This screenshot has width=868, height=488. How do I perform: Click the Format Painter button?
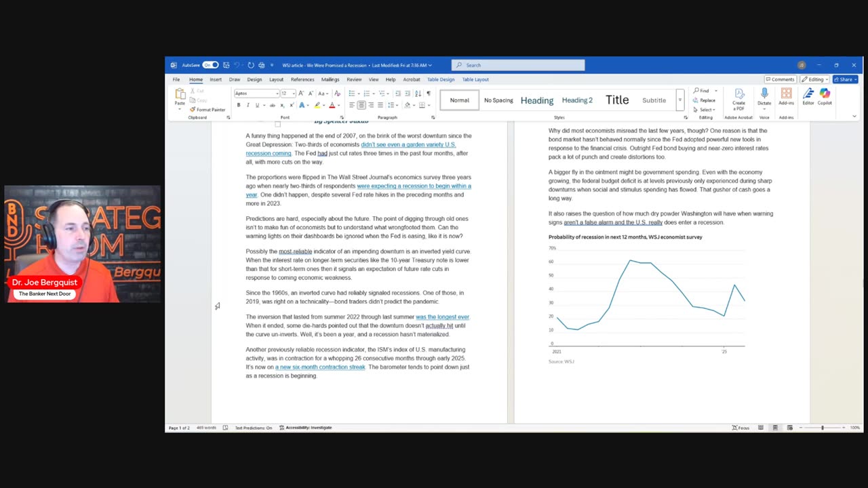208,110
